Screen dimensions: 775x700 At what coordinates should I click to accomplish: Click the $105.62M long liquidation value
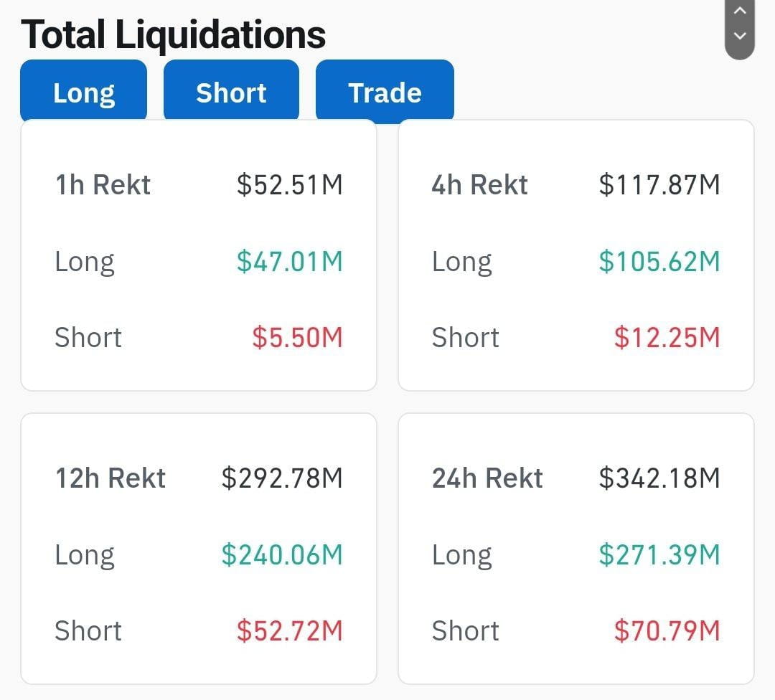[659, 261]
